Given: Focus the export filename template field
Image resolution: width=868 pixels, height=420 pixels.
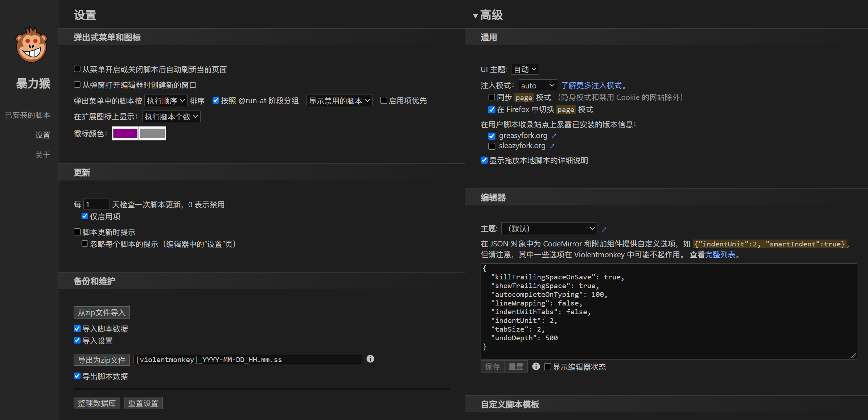Looking at the screenshot, I should [x=248, y=359].
